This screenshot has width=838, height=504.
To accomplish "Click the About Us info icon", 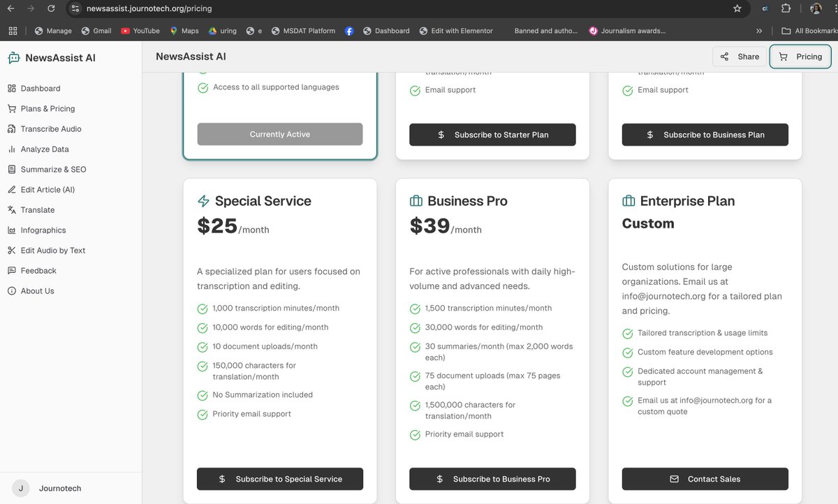I will click(11, 291).
